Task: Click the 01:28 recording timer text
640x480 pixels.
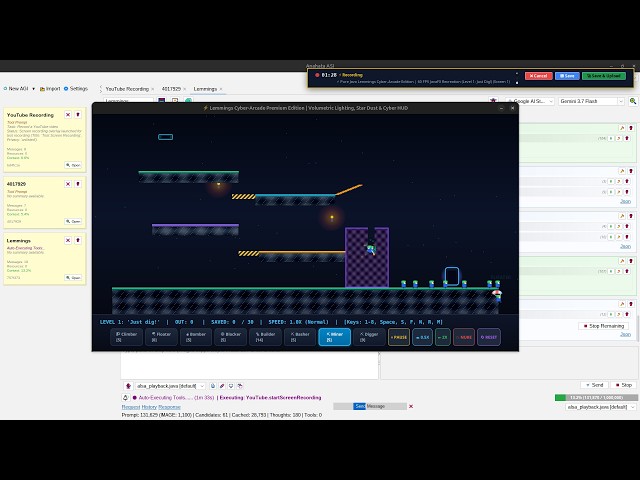Action: click(x=329, y=75)
